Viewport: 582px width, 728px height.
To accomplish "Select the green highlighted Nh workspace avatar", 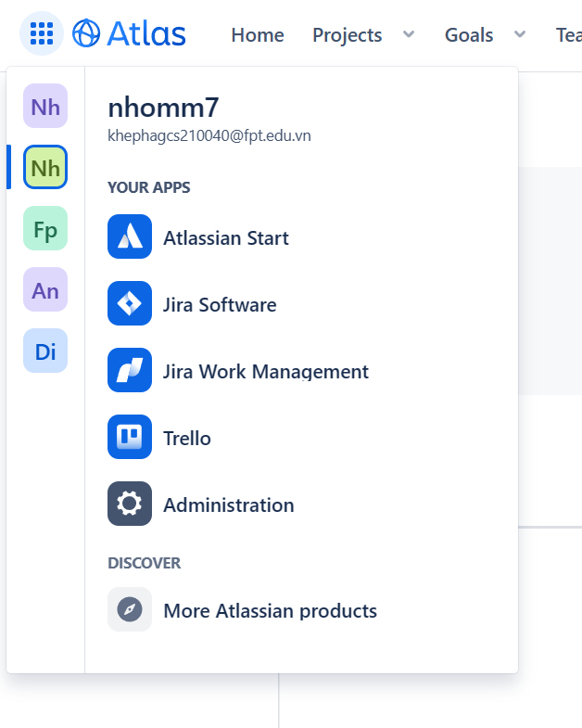I will (x=45, y=167).
